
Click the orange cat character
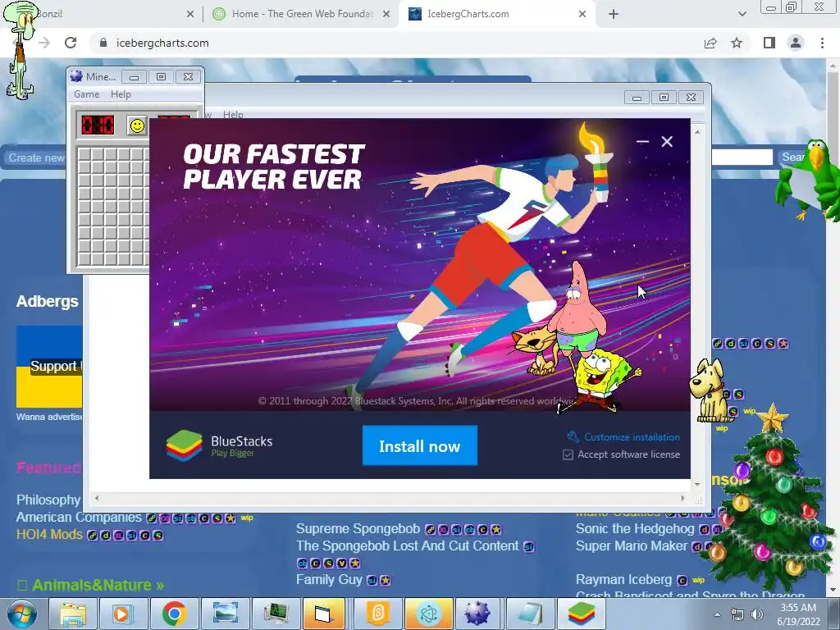[x=536, y=351]
